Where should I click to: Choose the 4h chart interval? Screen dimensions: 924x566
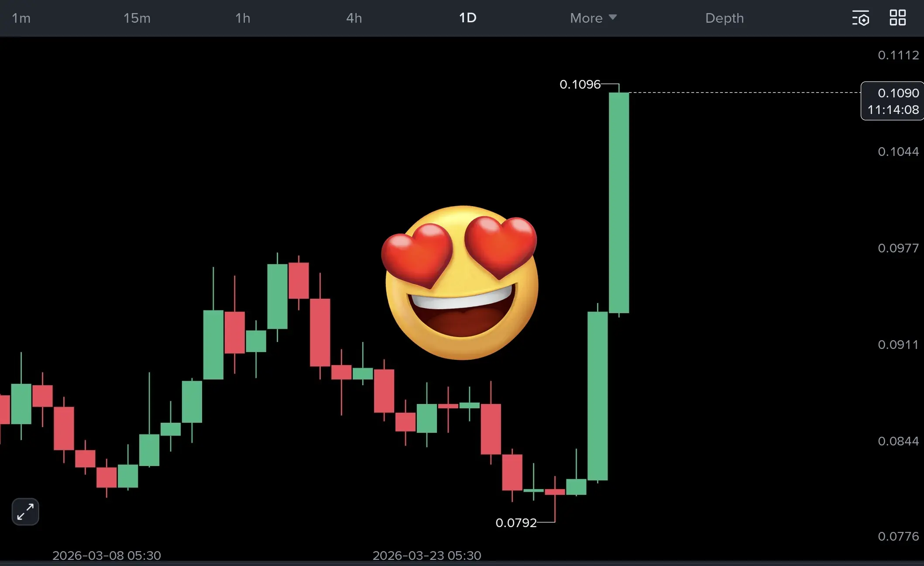[354, 18]
